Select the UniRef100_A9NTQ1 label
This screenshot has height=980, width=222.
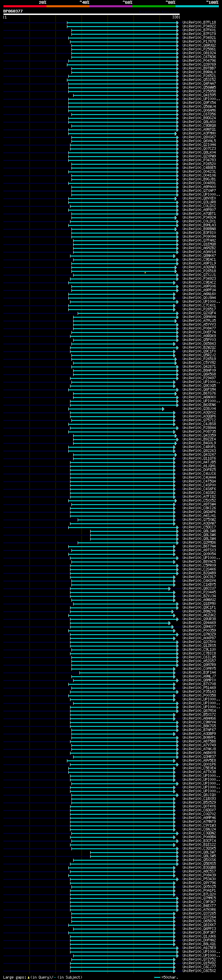tap(199, 129)
